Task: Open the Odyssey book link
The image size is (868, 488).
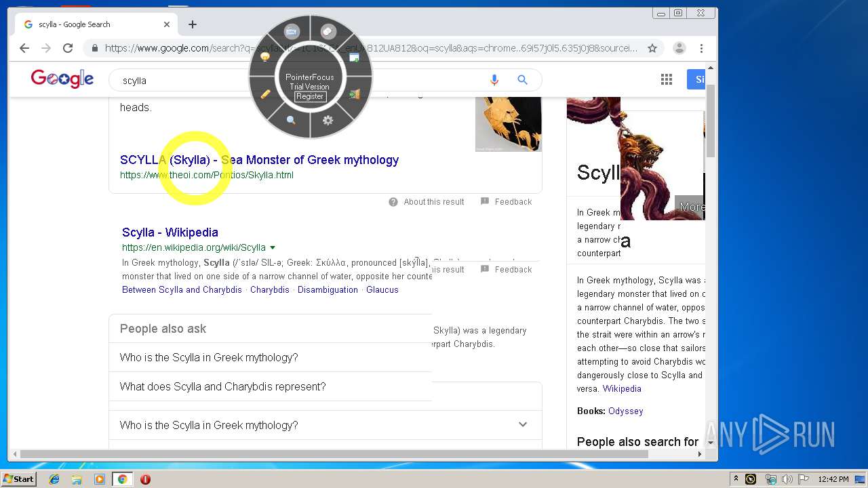Action: click(x=625, y=411)
